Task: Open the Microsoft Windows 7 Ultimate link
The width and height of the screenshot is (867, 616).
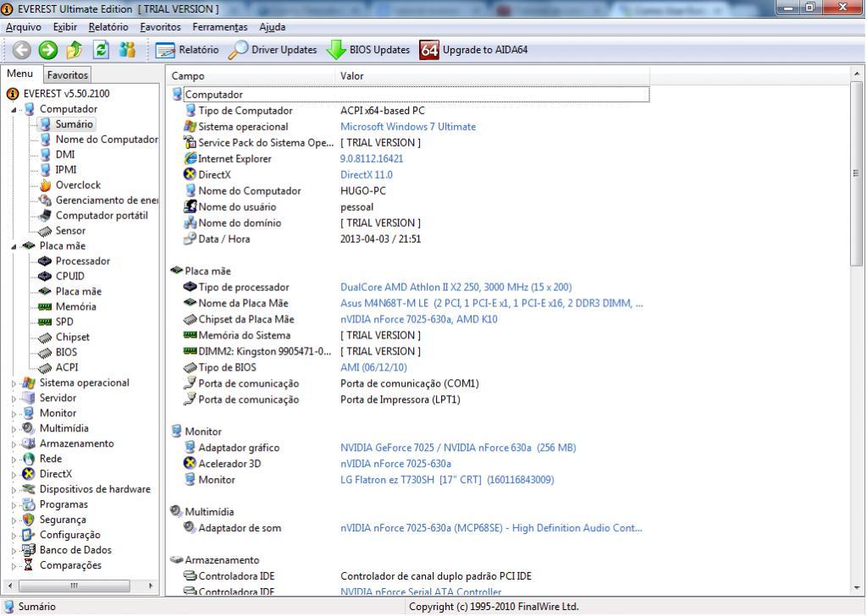Action: point(407,127)
